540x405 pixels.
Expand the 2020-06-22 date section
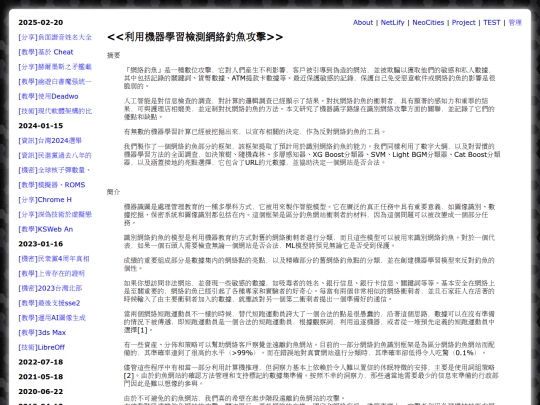pyautogui.click(x=41, y=392)
